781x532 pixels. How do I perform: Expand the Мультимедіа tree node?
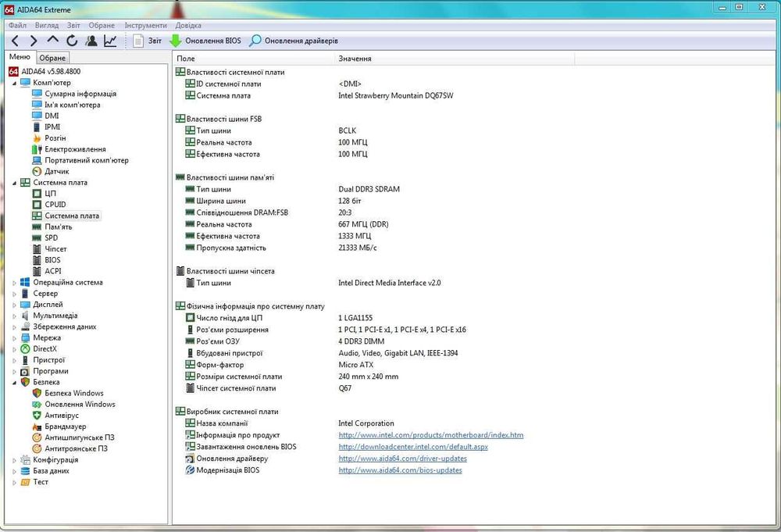[x=14, y=316]
